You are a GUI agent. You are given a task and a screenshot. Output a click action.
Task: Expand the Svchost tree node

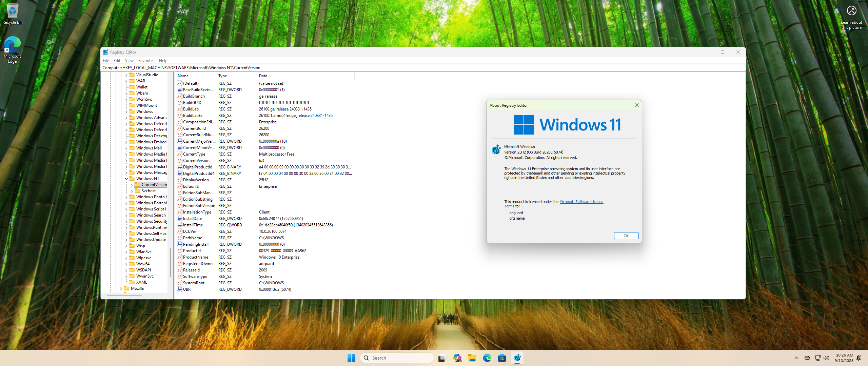[132, 191]
